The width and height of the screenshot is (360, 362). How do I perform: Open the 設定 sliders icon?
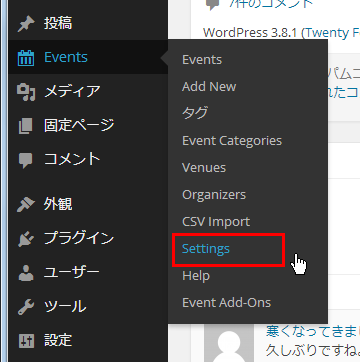pyautogui.click(x=26, y=341)
